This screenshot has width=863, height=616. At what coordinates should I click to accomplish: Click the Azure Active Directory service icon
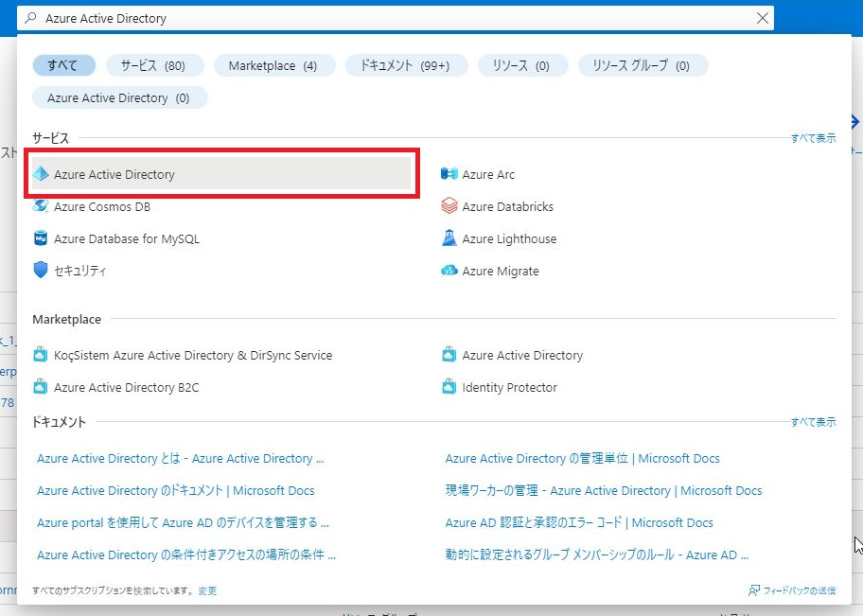click(x=41, y=174)
